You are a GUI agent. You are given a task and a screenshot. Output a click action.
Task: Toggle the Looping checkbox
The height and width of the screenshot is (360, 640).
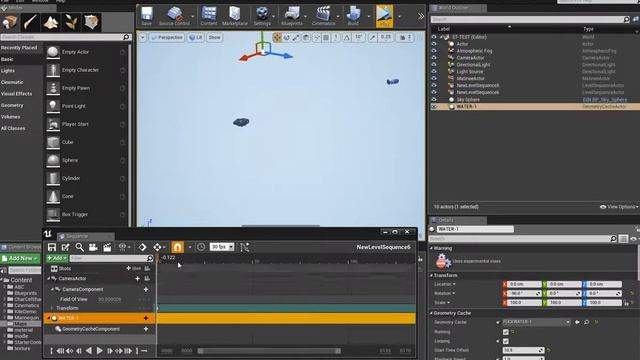[506, 341]
